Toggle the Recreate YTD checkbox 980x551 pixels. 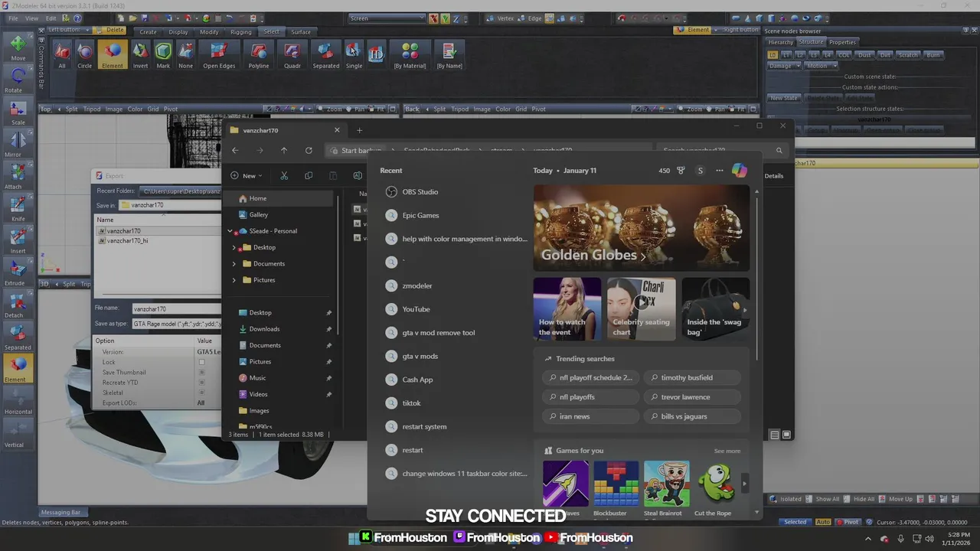(x=201, y=383)
